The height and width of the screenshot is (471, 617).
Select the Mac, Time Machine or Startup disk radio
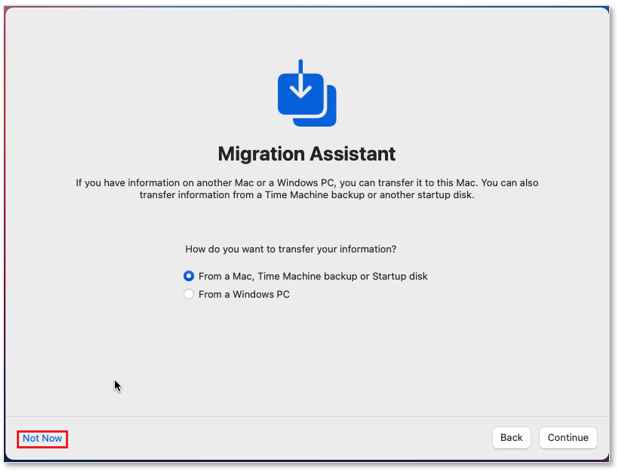[x=188, y=276]
